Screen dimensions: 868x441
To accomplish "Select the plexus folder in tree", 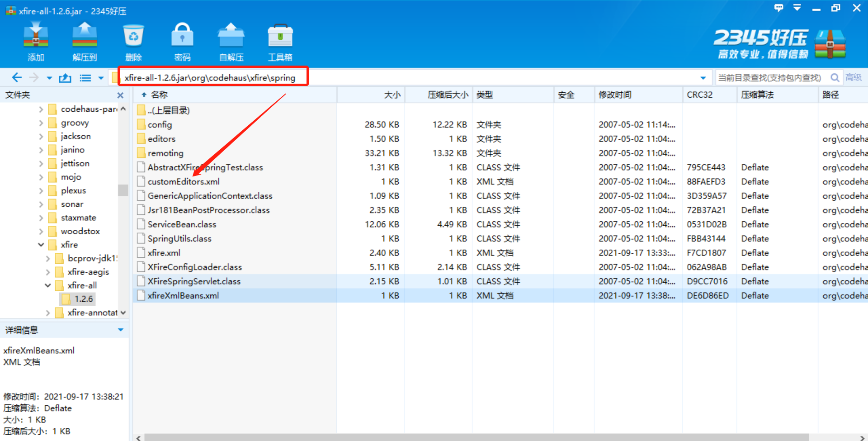I will pos(73,190).
